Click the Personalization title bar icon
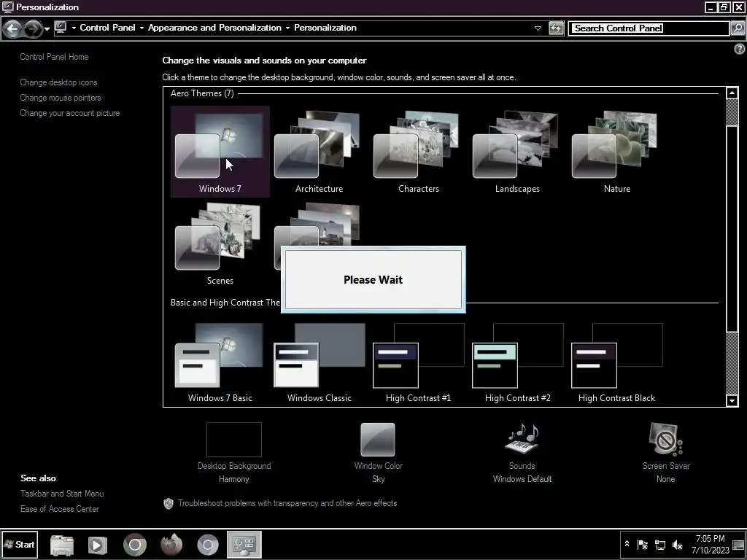 click(7, 7)
